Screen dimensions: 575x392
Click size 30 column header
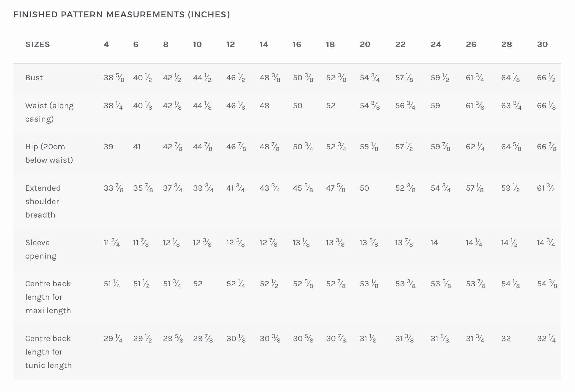tap(542, 44)
